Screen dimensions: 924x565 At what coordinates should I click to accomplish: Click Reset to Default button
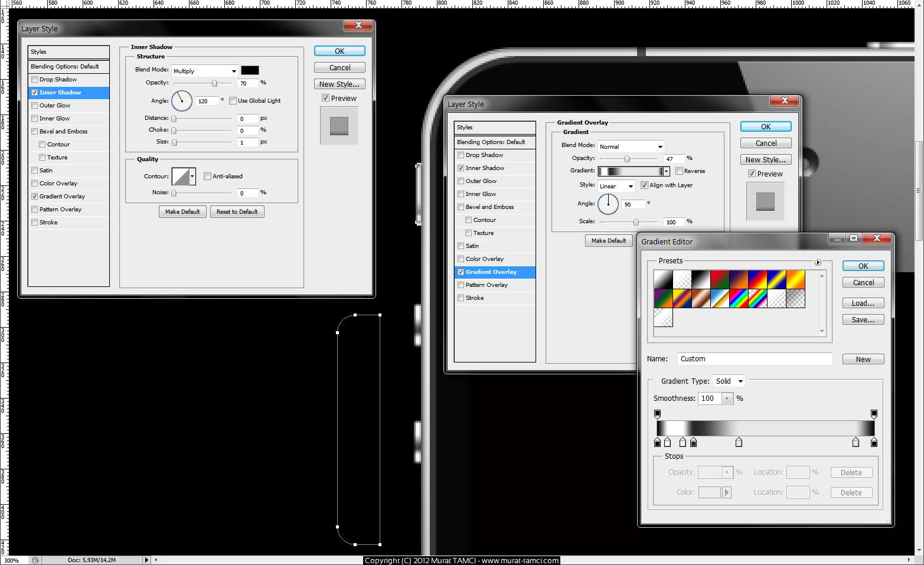pyautogui.click(x=237, y=212)
